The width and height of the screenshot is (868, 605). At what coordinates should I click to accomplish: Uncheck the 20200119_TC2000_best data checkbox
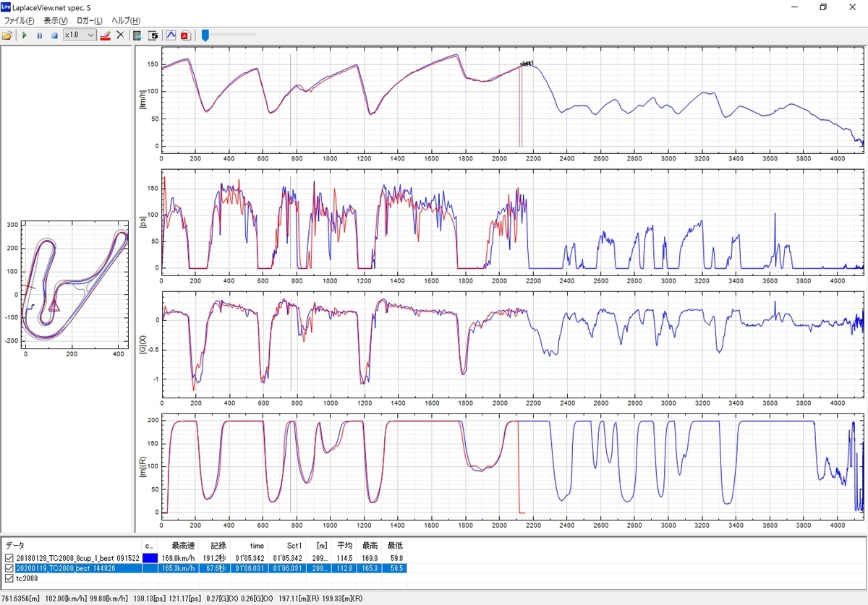point(9,568)
